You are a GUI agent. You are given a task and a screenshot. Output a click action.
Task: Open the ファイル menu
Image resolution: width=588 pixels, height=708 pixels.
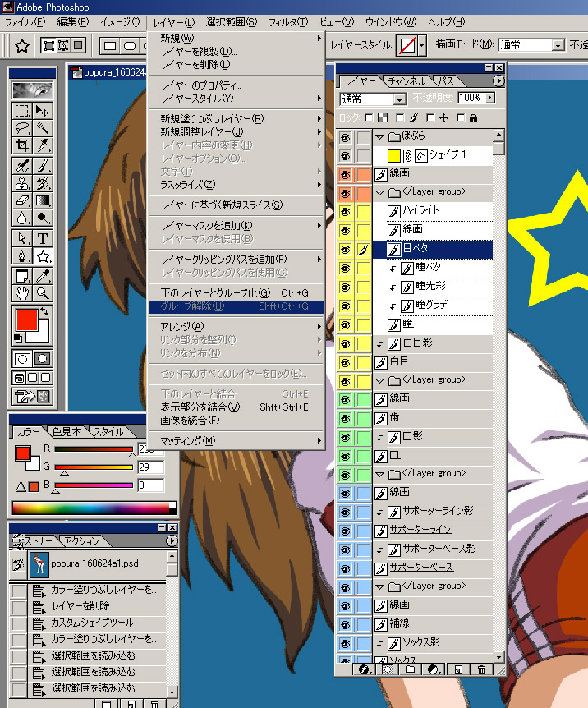pos(25,22)
